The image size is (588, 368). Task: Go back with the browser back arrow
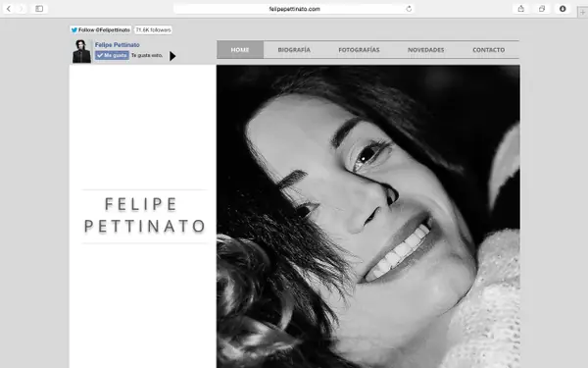[x=9, y=9]
